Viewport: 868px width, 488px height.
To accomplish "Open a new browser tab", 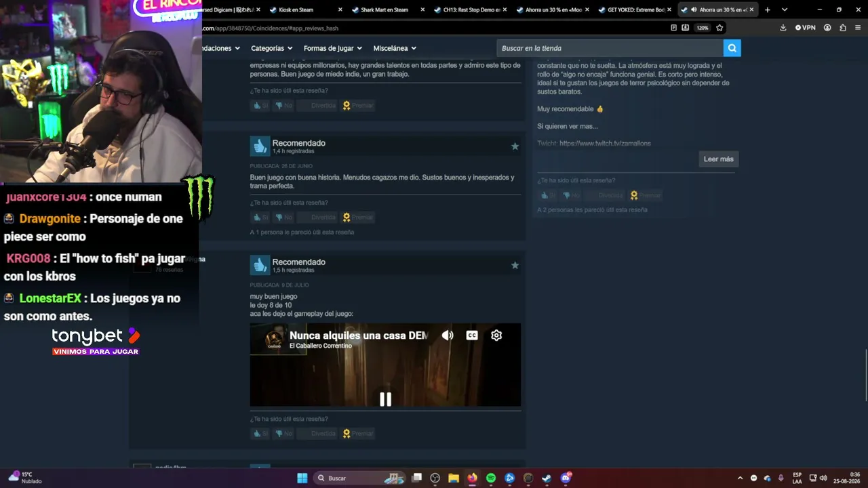I will (768, 10).
